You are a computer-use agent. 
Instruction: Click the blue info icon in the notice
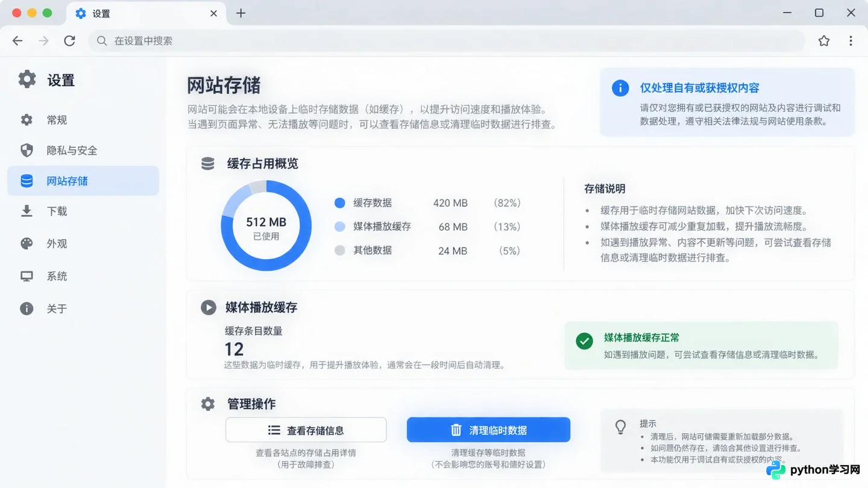(x=620, y=88)
